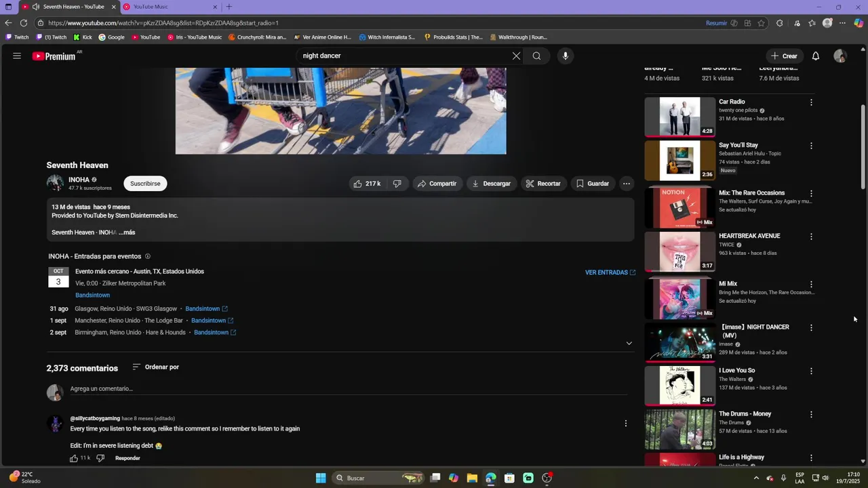868x488 pixels.
Task: Open the taskbar volume control
Action: 825,479
